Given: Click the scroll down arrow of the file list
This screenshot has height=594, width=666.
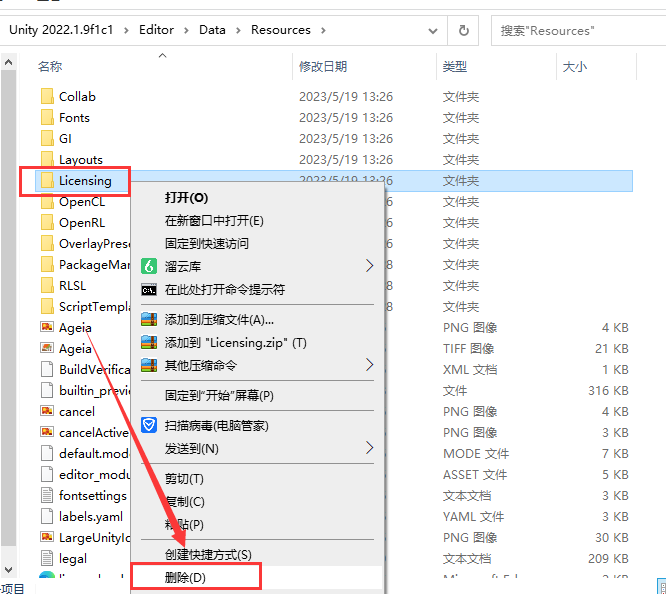Looking at the screenshot, I should (x=8, y=570).
